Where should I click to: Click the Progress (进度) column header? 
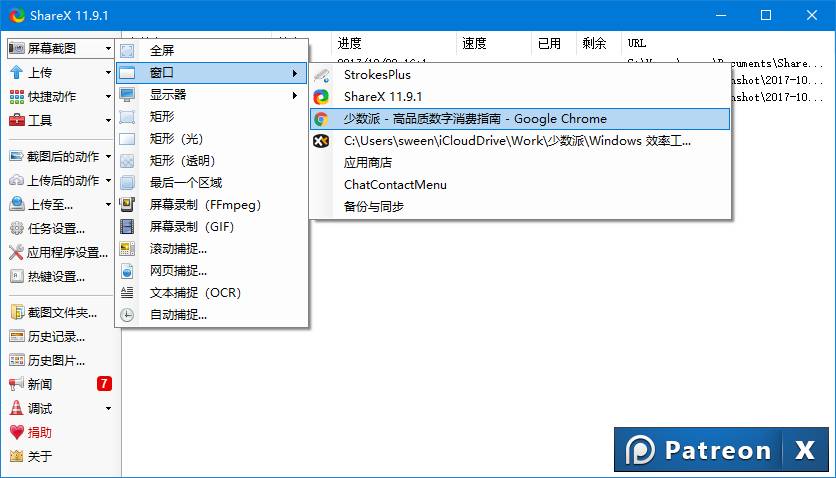(x=395, y=43)
